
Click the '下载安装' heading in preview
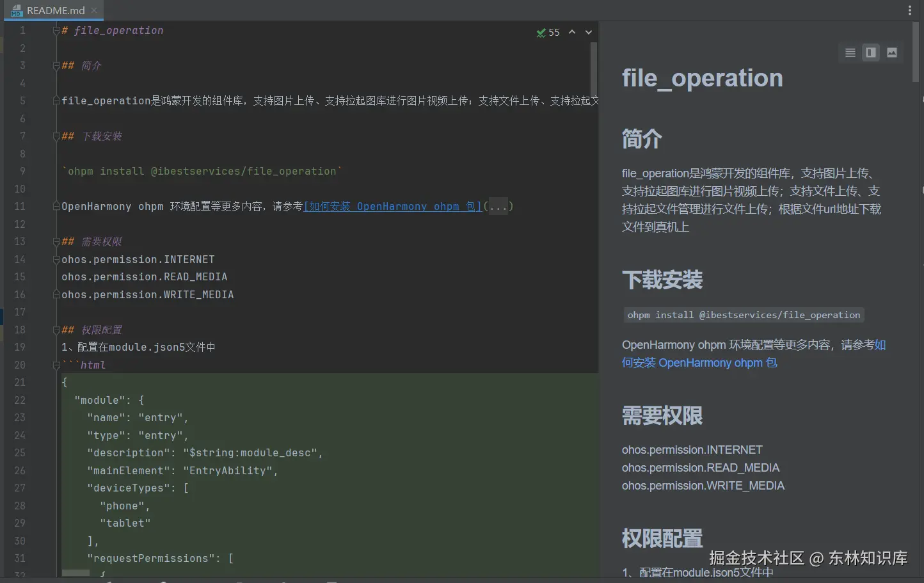(662, 280)
